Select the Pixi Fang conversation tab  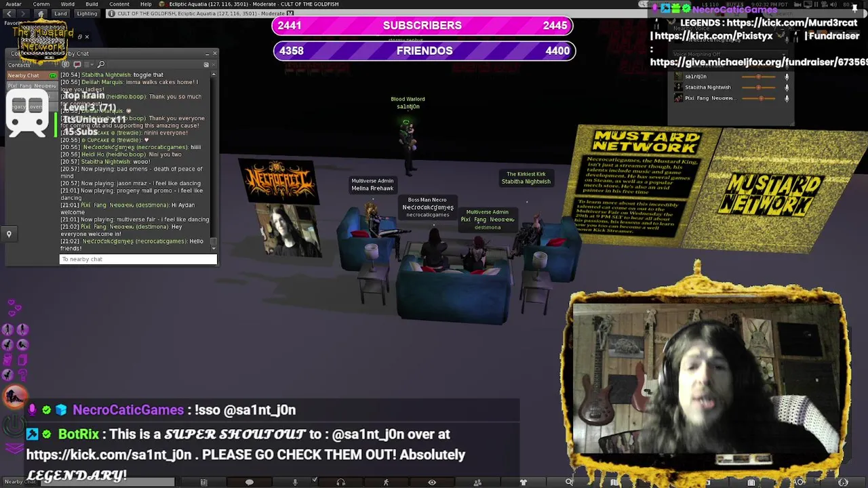pyautogui.click(x=32, y=86)
